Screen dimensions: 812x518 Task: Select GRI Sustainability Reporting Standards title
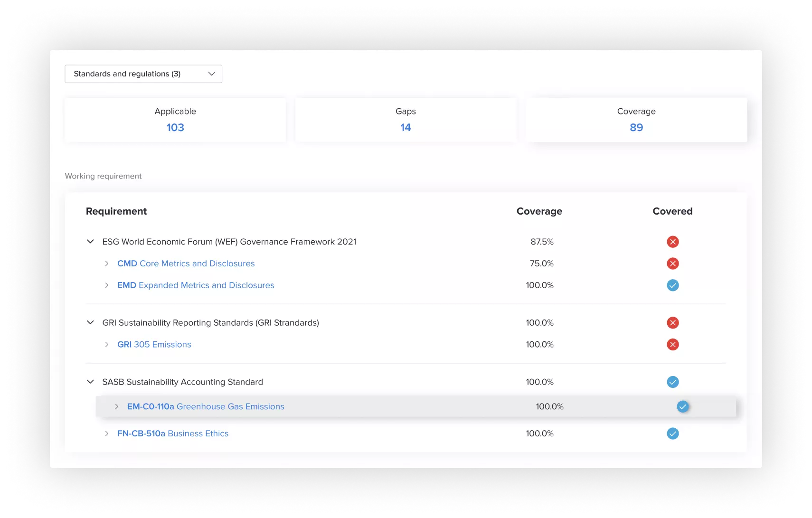[x=211, y=323]
